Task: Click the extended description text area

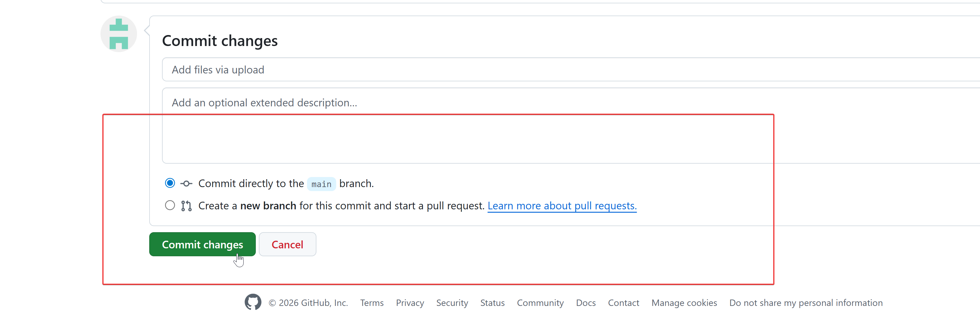Action: pyautogui.click(x=533, y=126)
